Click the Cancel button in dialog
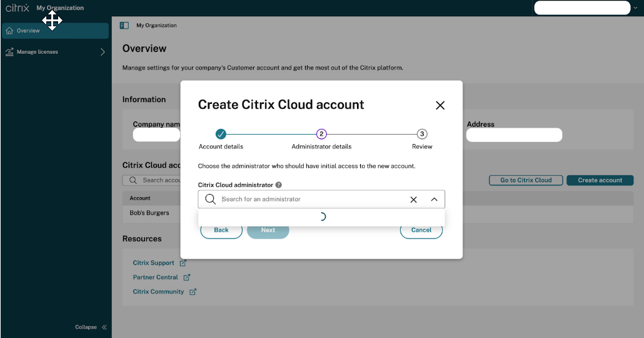 point(421,230)
